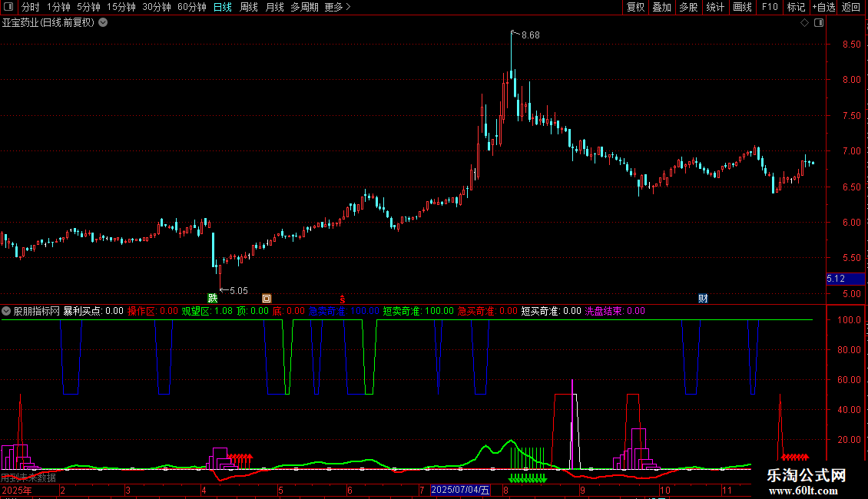Click the 5.05 low price label
The image size is (868, 499).
click(239, 290)
